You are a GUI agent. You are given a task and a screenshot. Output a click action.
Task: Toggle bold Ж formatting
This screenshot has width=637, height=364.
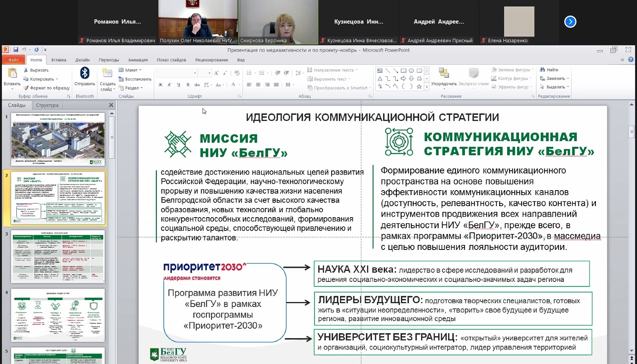tap(160, 85)
